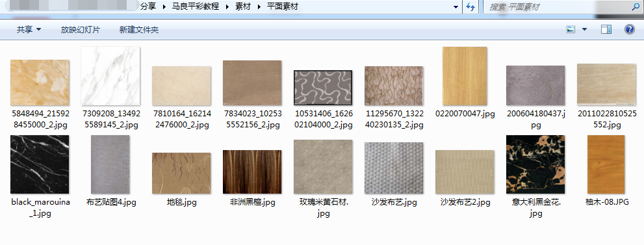Go to 素材 folder in breadcrumb
This screenshot has width=644, height=245.
coord(243,7)
